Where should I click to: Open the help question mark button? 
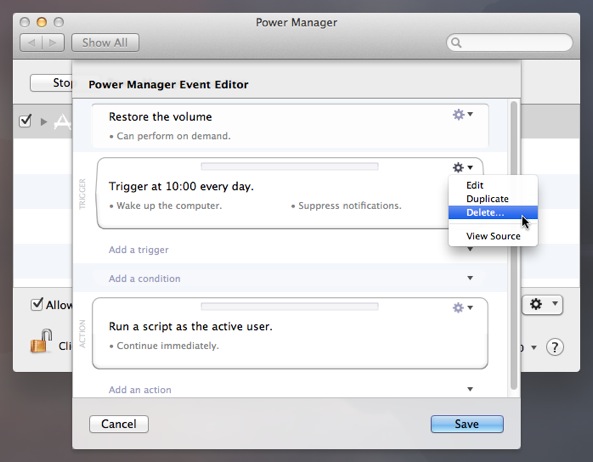click(554, 347)
